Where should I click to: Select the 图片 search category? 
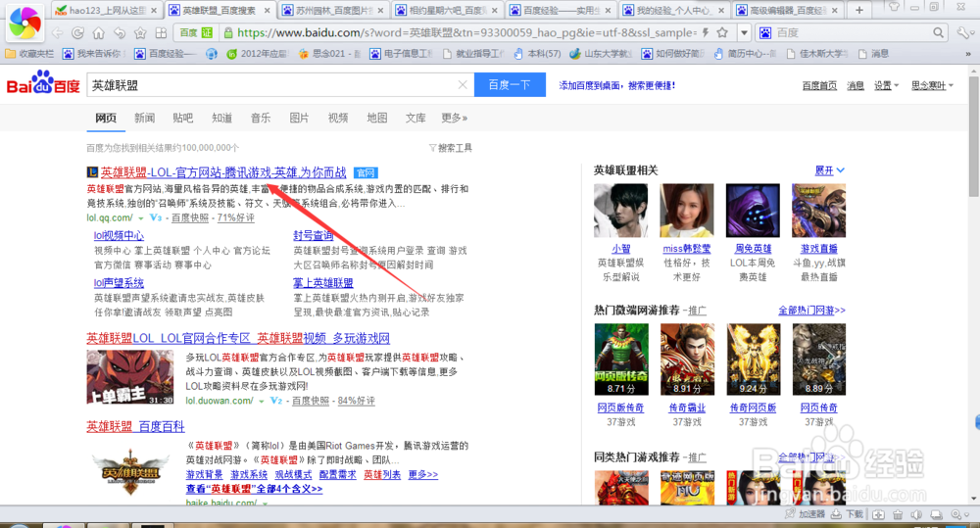tap(299, 118)
